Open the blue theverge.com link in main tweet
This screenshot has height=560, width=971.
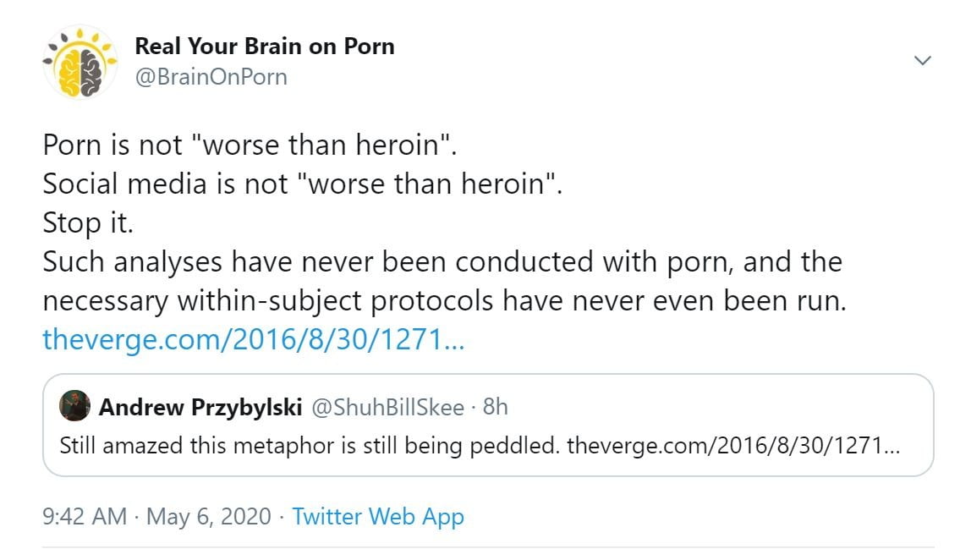[253, 340]
